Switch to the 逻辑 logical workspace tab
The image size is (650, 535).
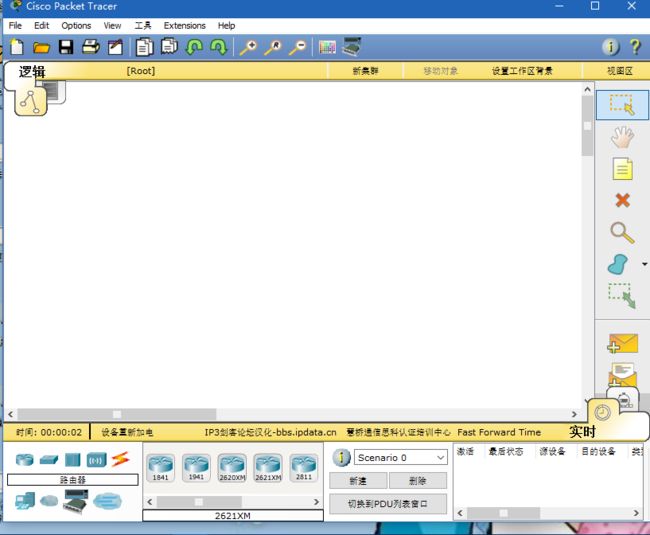[x=32, y=72]
